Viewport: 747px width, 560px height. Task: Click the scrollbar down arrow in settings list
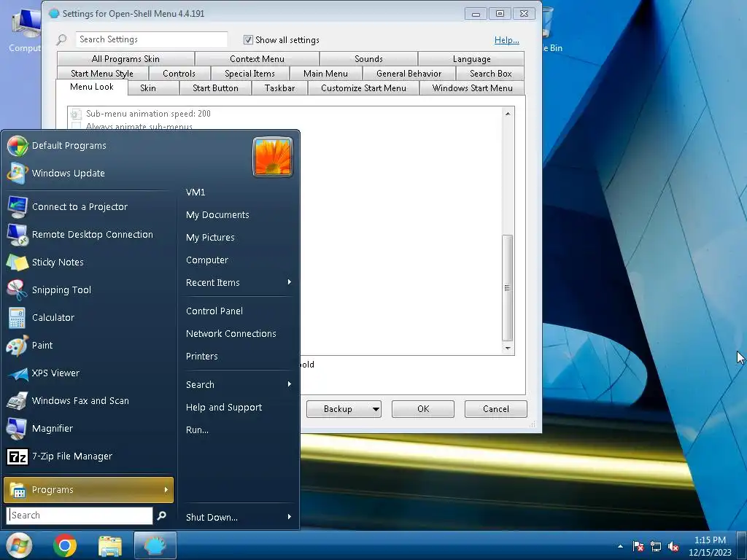coord(508,349)
